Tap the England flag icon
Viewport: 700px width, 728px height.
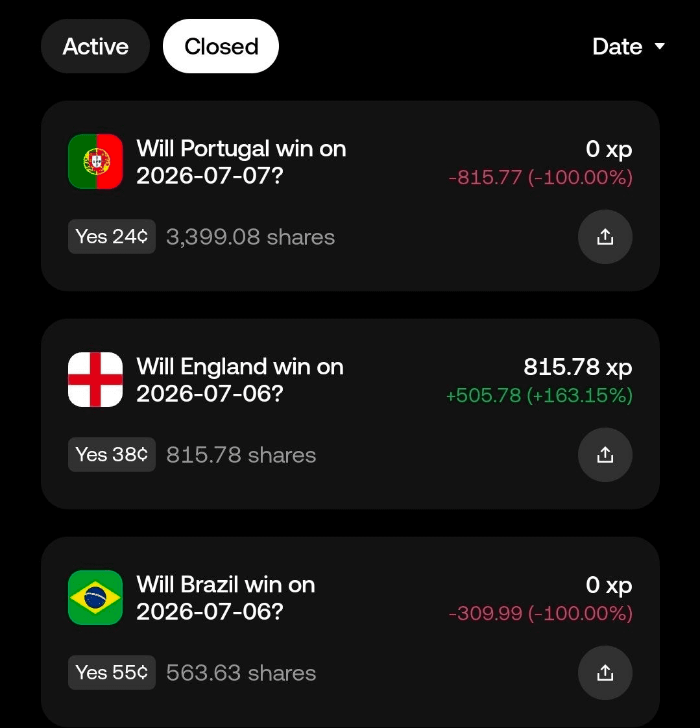coord(95,380)
